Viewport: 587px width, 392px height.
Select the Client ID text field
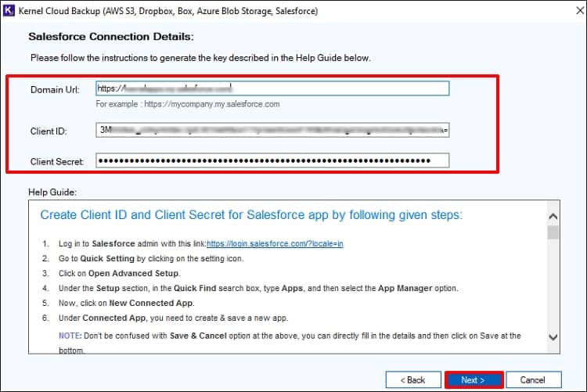[x=272, y=130]
